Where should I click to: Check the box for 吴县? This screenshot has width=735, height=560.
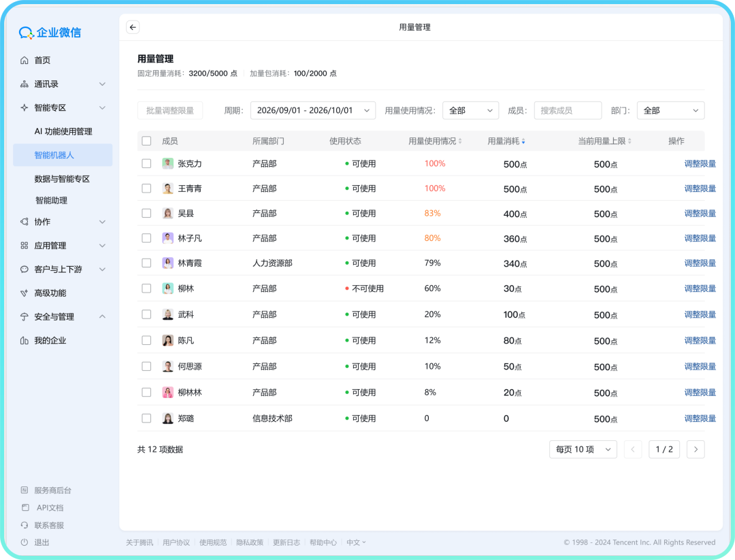click(147, 213)
